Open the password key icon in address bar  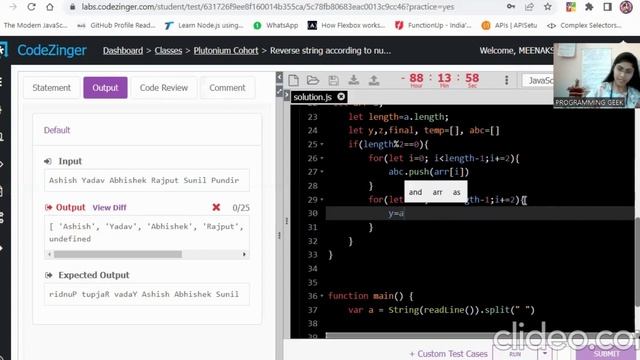(511, 7)
